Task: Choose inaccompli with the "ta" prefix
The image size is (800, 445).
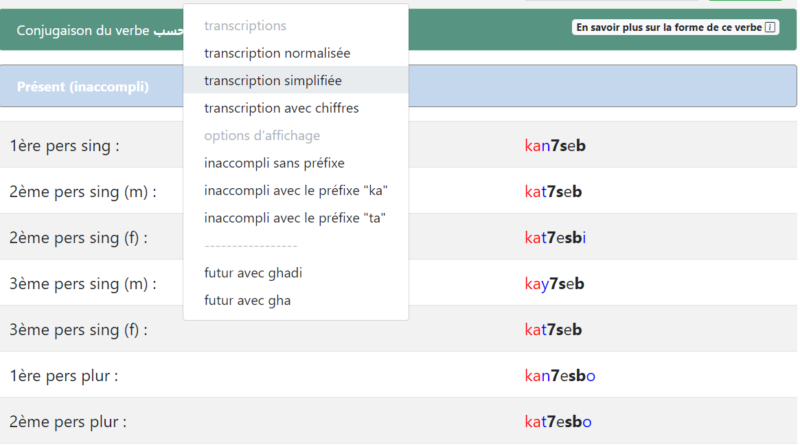Action: pyautogui.click(x=295, y=218)
